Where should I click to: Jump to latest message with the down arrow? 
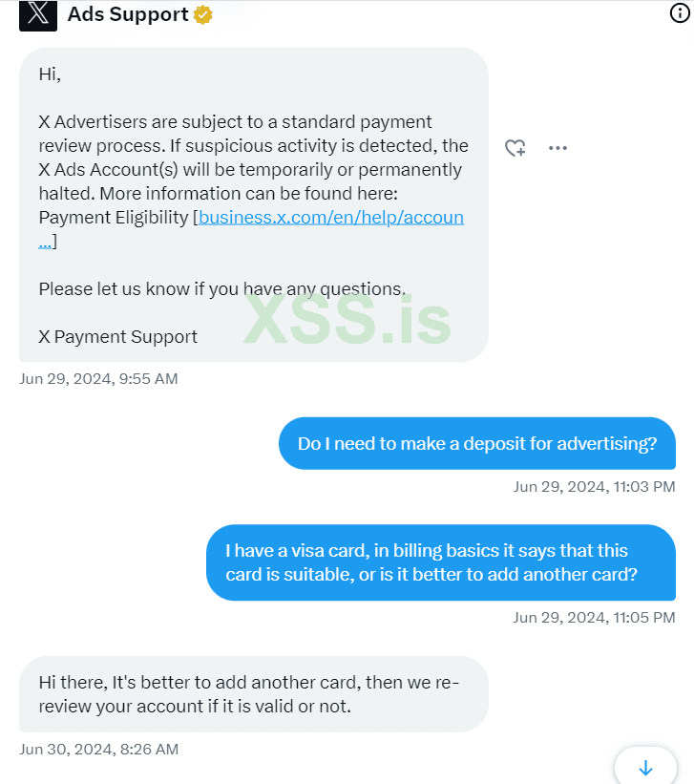[645, 767]
